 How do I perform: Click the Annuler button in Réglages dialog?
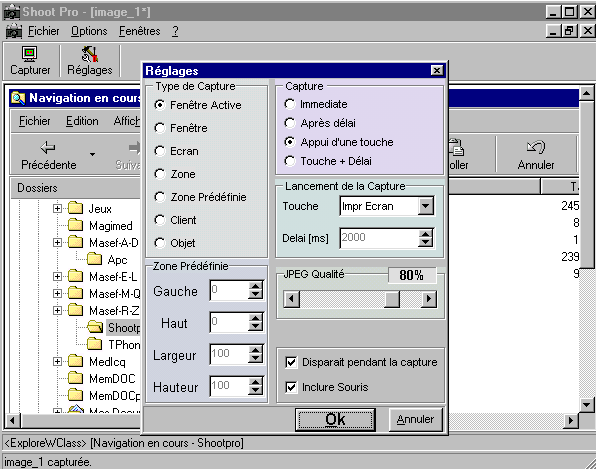tap(416, 420)
